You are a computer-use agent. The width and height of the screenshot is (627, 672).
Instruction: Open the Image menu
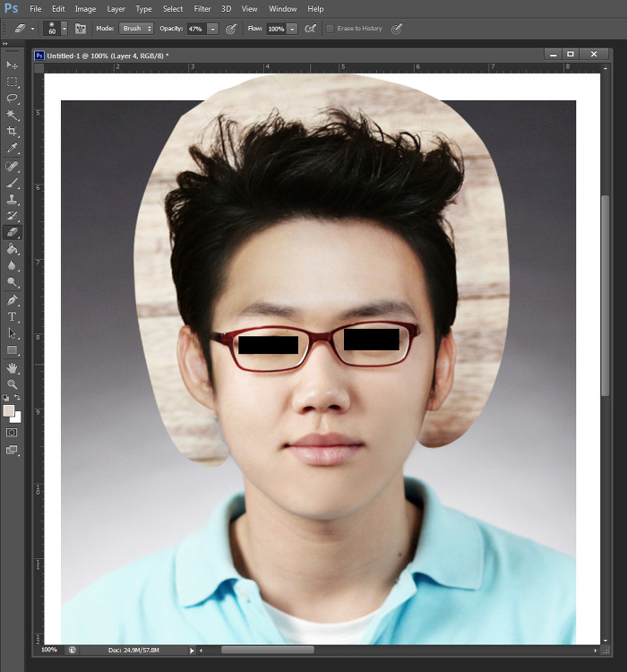[85, 9]
